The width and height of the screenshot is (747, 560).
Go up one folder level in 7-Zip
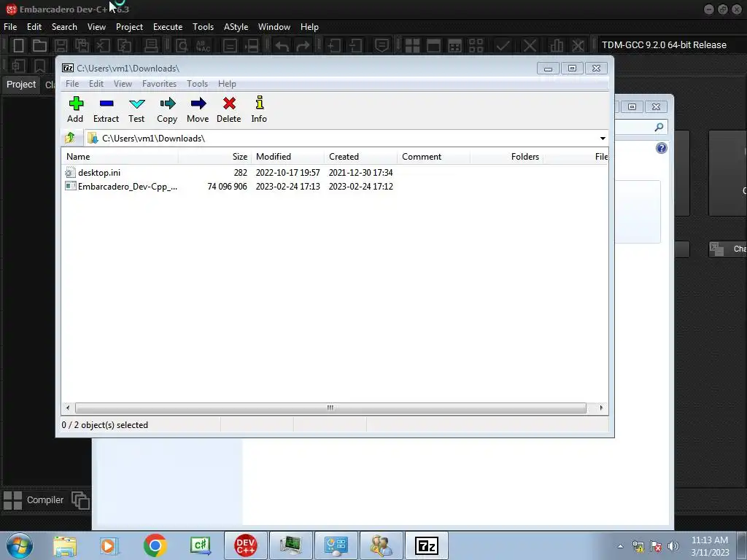pyautogui.click(x=70, y=138)
